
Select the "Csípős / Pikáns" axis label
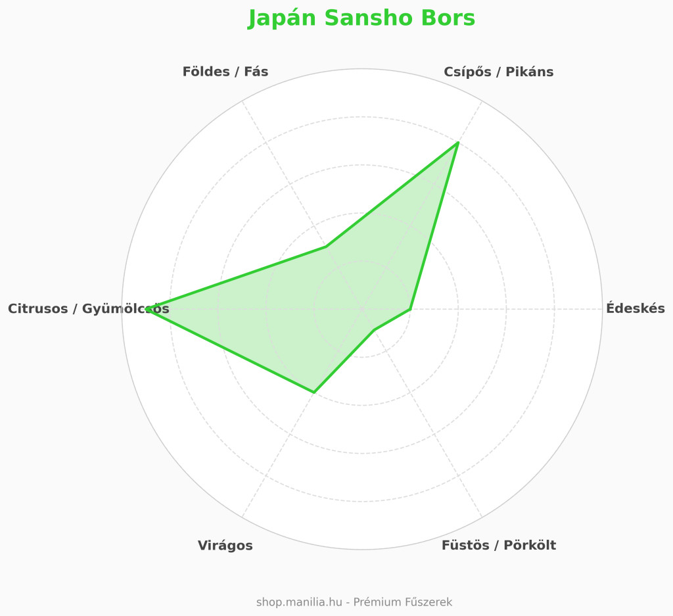click(x=498, y=72)
